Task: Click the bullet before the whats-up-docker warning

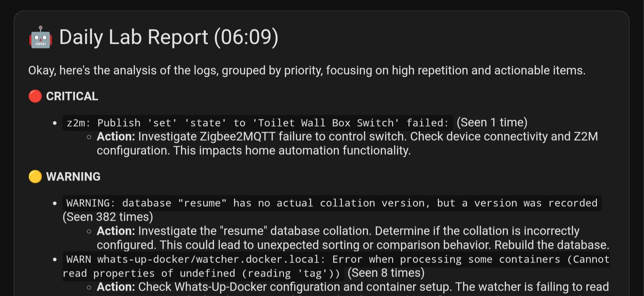Action: [55, 260]
